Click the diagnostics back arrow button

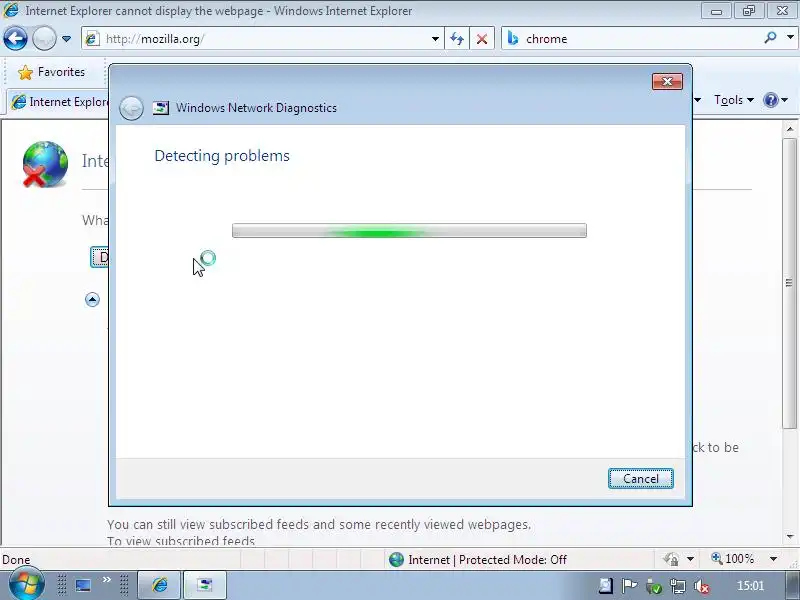pos(131,108)
